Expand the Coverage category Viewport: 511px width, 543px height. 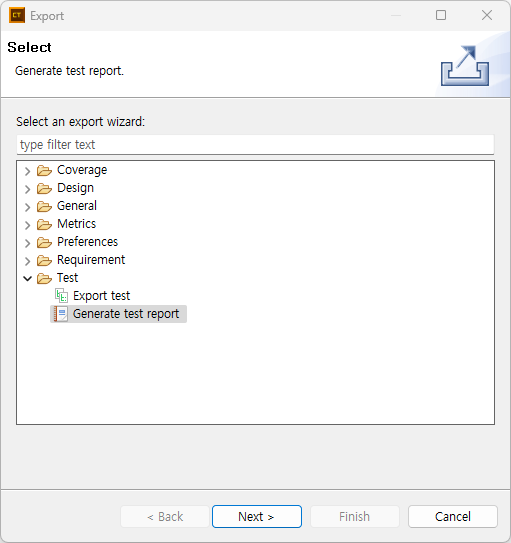click(x=28, y=171)
